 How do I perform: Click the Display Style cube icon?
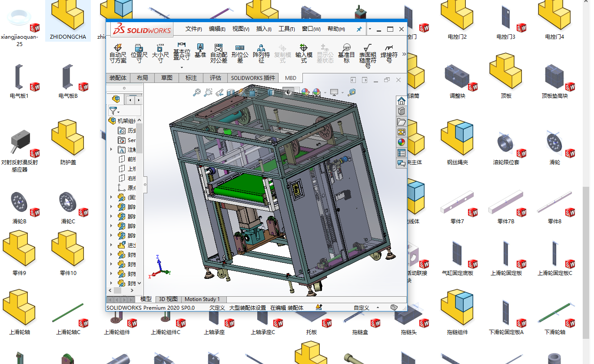(272, 92)
